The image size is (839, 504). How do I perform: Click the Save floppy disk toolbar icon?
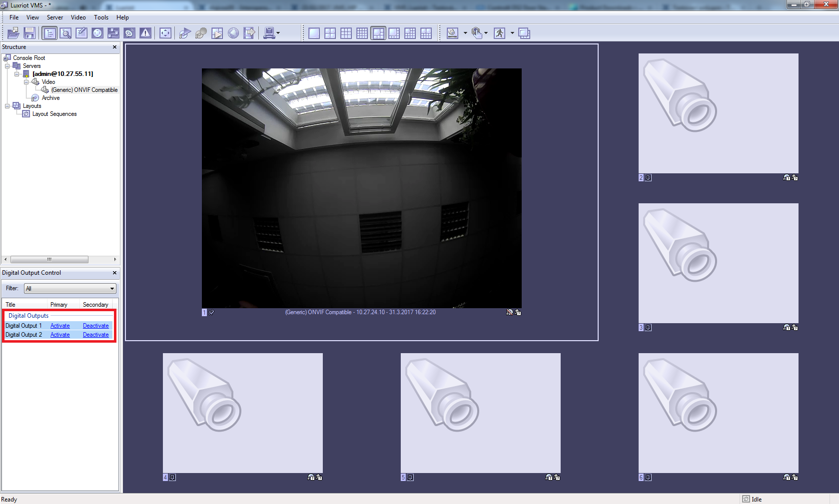[x=29, y=33]
